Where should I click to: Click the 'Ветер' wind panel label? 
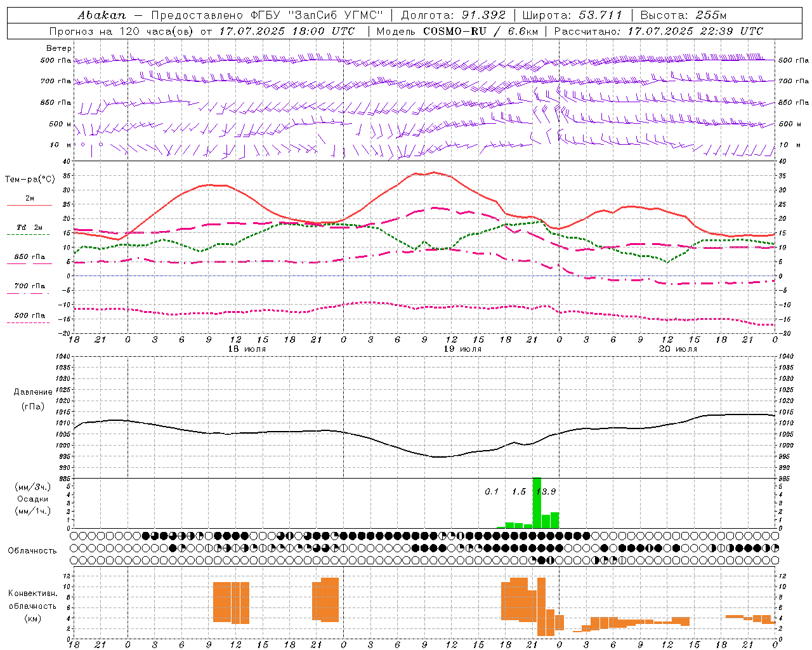[x=58, y=48]
